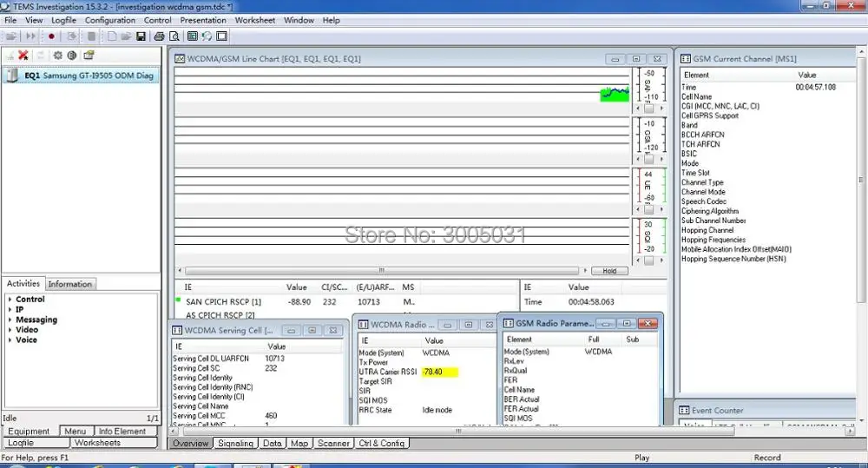Click the New workspace blank page icon
Screen dimensions: 868x468
pos(112,36)
